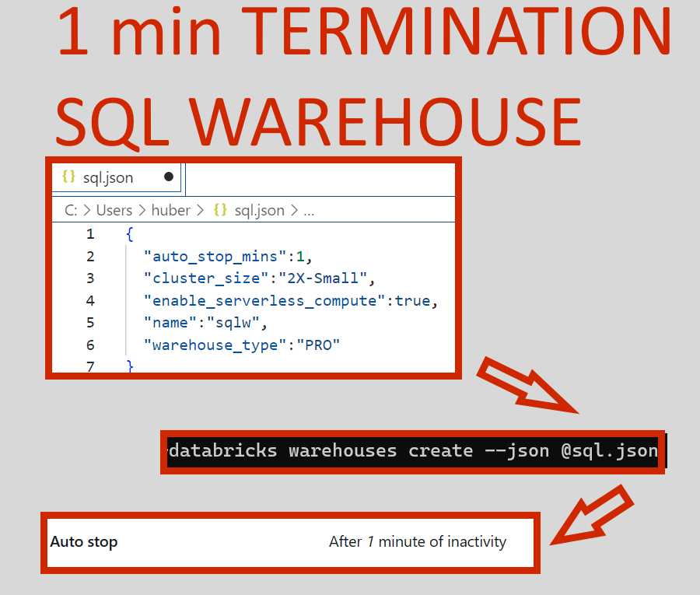Image resolution: width=700 pixels, height=595 pixels.
Task: Click the "PRO" warehouse type value
Action: pyautogui.click(x=317, y=345)
